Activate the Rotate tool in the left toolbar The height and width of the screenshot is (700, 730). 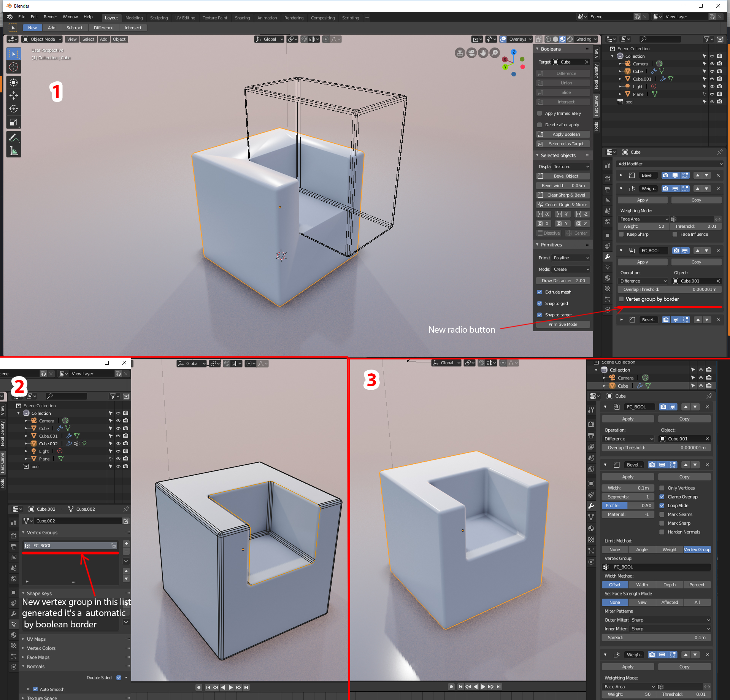click(14, 109)
